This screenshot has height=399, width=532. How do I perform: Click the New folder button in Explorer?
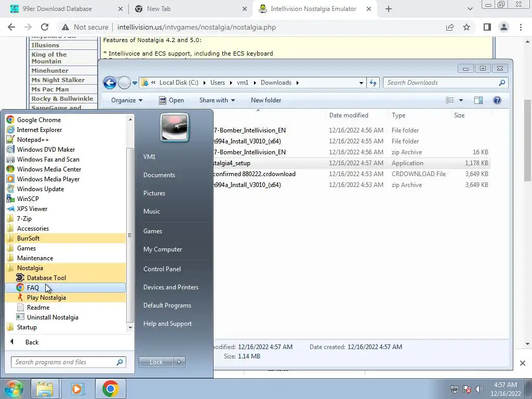266,100
